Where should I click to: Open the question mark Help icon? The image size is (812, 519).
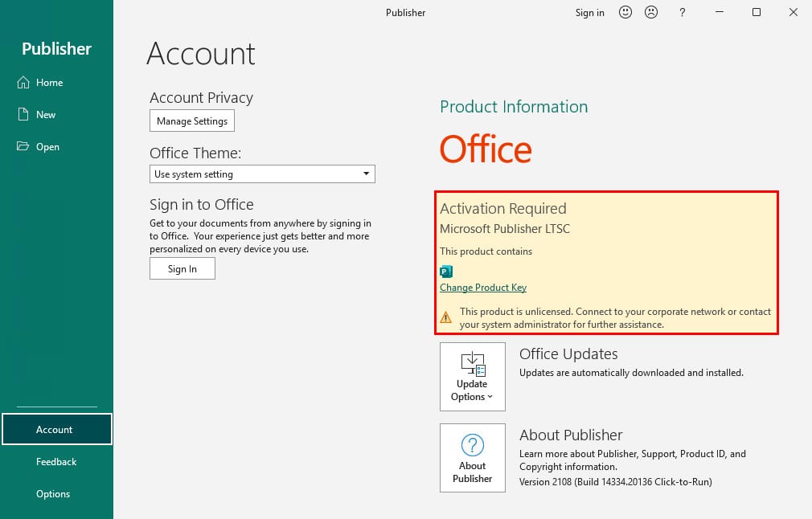(682, 12)
